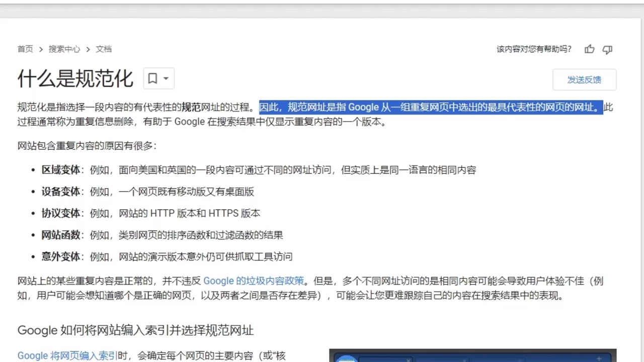Screen dimensions: 644x362
Task: Open the Google 的垃圾内容政策 link
Action: [254, 281]
